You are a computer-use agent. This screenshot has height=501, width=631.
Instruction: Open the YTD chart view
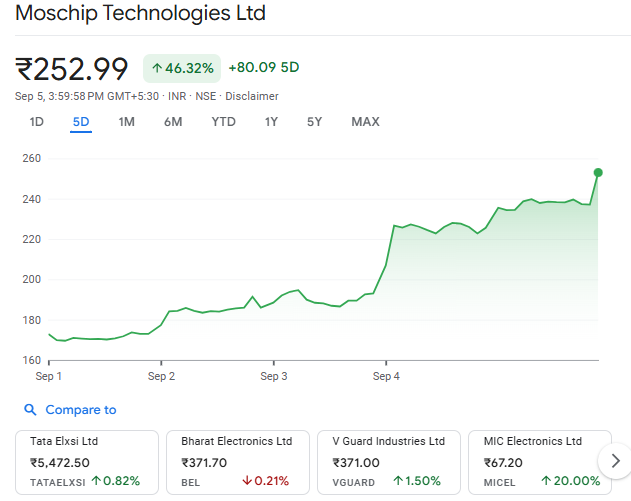click(x=223, y=122)
